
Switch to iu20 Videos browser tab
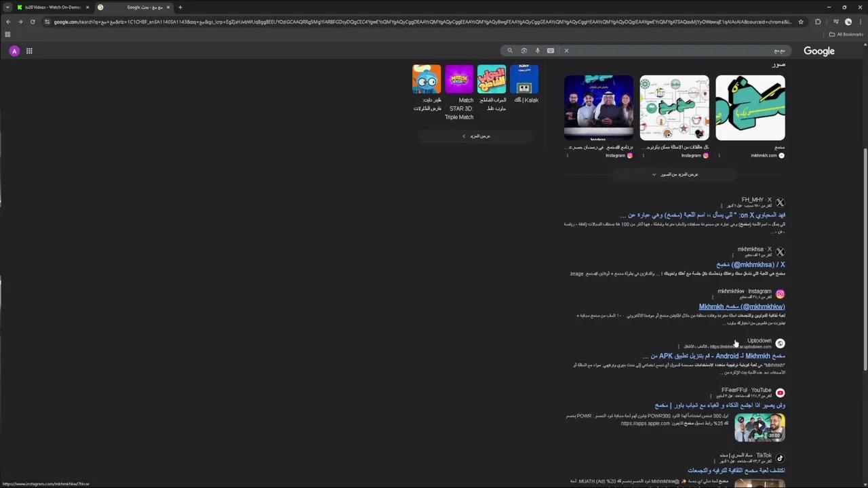[x=52, y=7]
